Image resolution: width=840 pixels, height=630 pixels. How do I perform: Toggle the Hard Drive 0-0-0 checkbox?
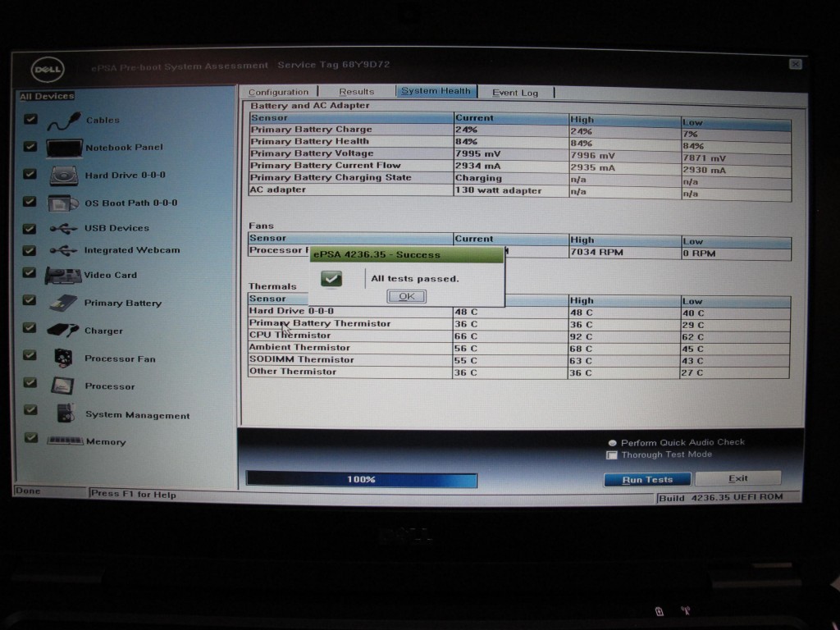coord(30,174)
